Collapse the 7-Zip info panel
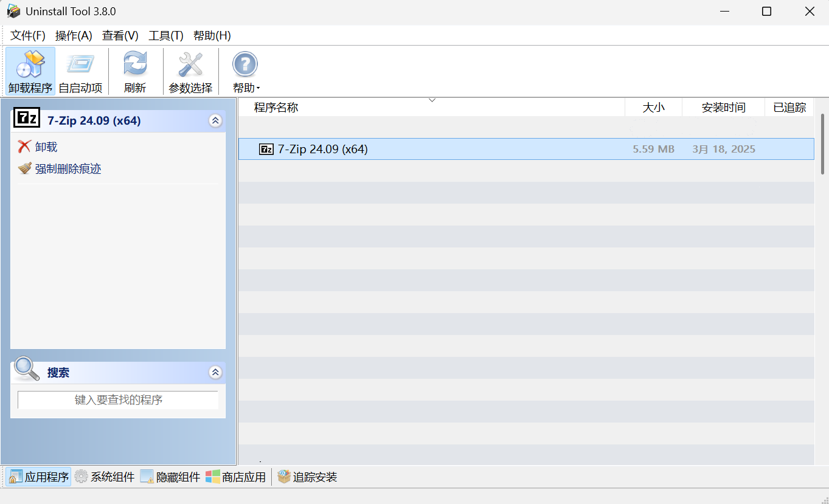This screenshot has width=829, height=504. (215, 120)
